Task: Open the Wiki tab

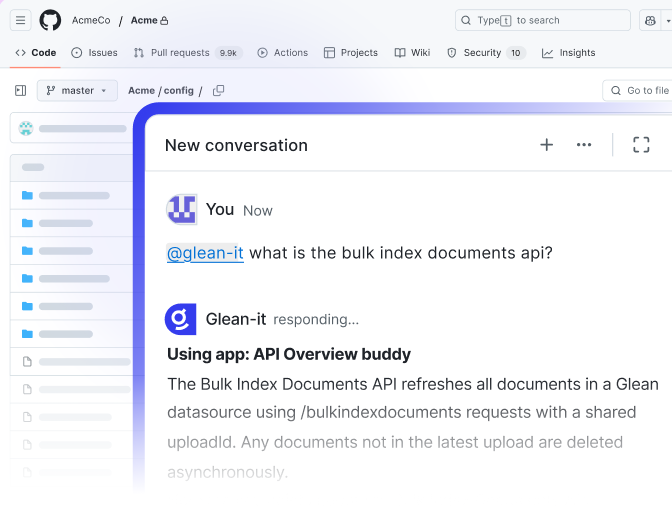Action: tap(412, 53)
